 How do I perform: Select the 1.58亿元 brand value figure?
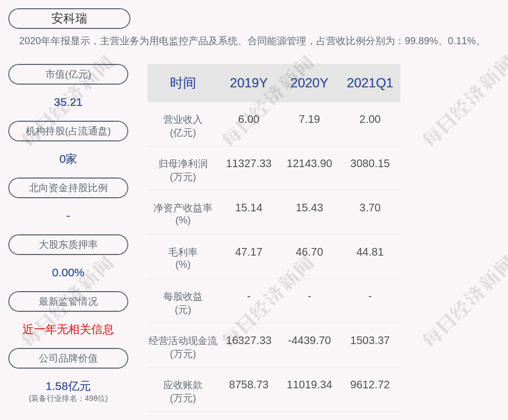click(x=68, y=386)
